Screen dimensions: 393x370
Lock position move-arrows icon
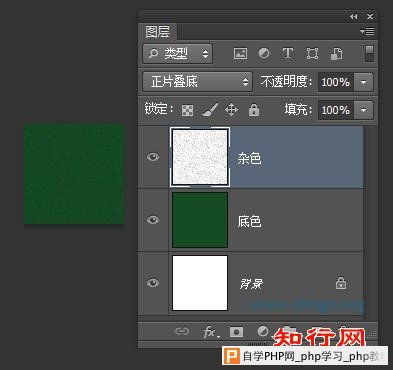[231, 109]
